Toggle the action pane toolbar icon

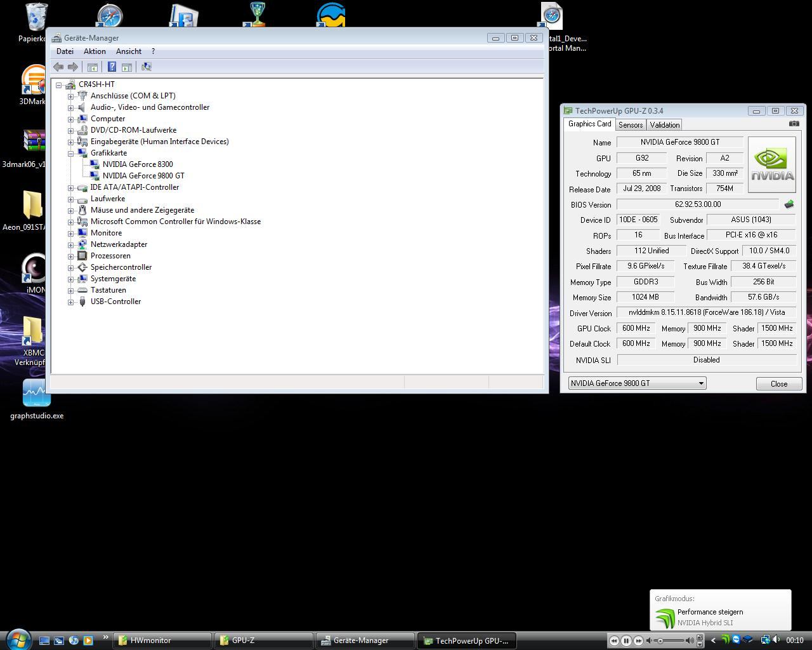tap(127, 67)
